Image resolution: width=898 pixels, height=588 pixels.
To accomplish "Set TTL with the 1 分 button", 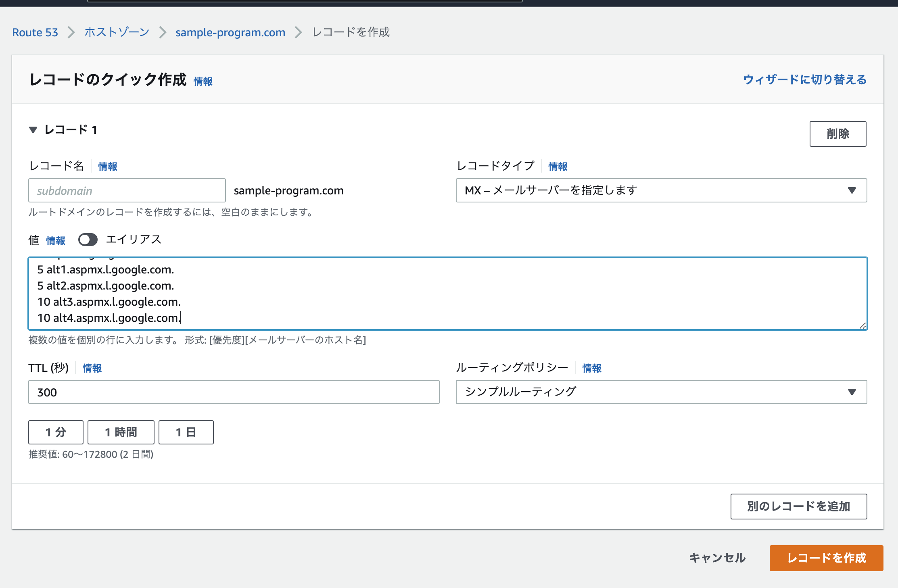I will 56,432.
